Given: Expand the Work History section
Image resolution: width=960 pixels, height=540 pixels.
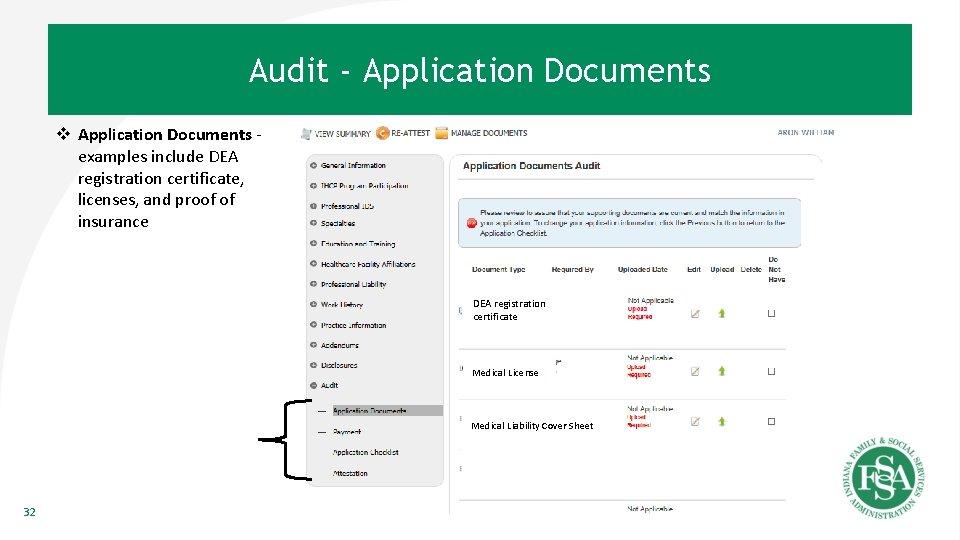Looking at the screenshot, I should coord(313,304).
